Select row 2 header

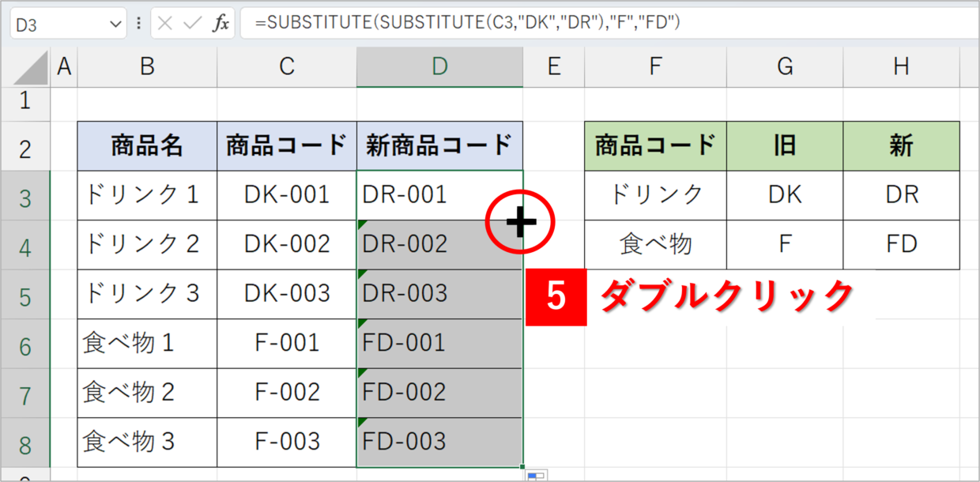(25, 146)
